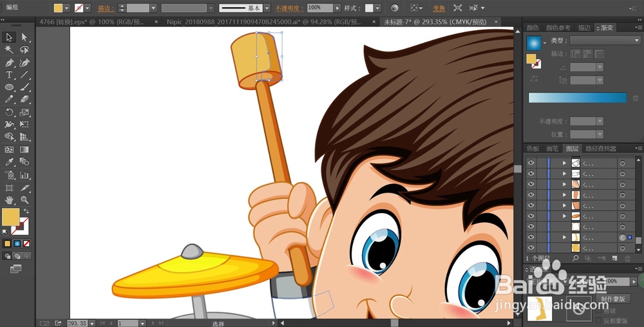The height and width of the screenshot is (327, 644).
Task: Open the stroke color dropdown in control bar
Action: coord(88,8)
